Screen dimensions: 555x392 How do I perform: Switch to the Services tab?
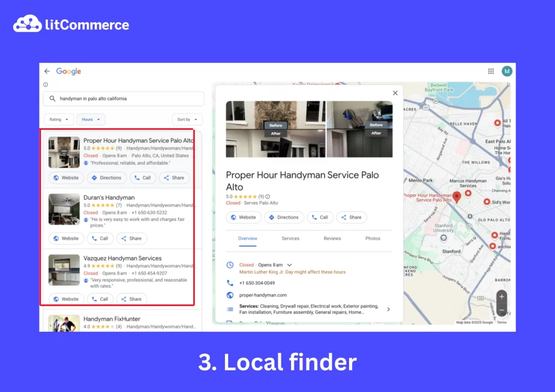click(x=291, y=239)
